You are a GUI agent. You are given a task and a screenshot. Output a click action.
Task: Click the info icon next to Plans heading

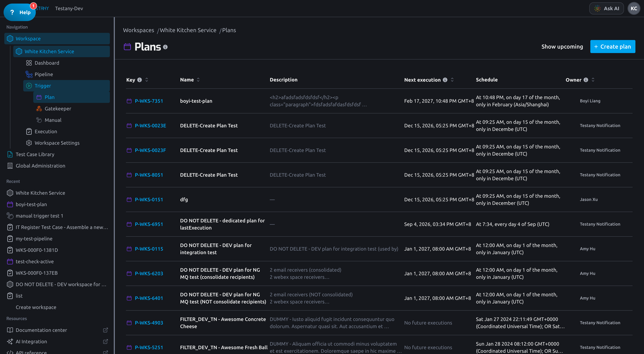point(165,47)
